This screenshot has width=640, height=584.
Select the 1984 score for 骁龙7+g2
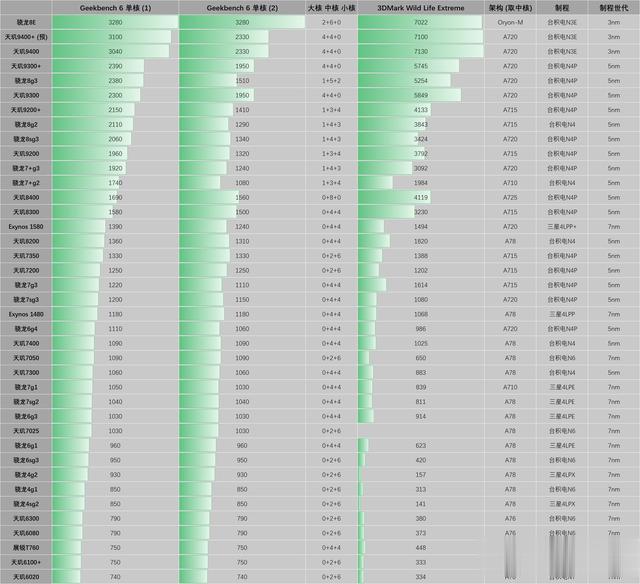[x=421, y=183]
